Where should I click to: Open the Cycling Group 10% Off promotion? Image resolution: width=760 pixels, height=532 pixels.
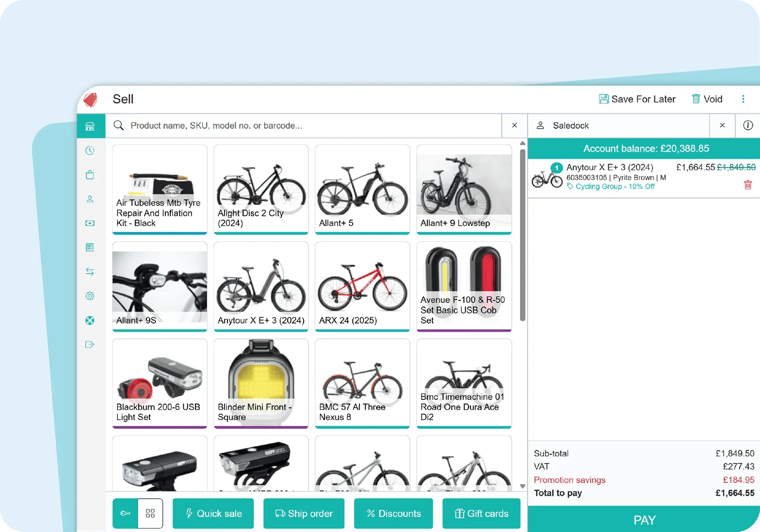pyautogui.click(x=611, y=186)
